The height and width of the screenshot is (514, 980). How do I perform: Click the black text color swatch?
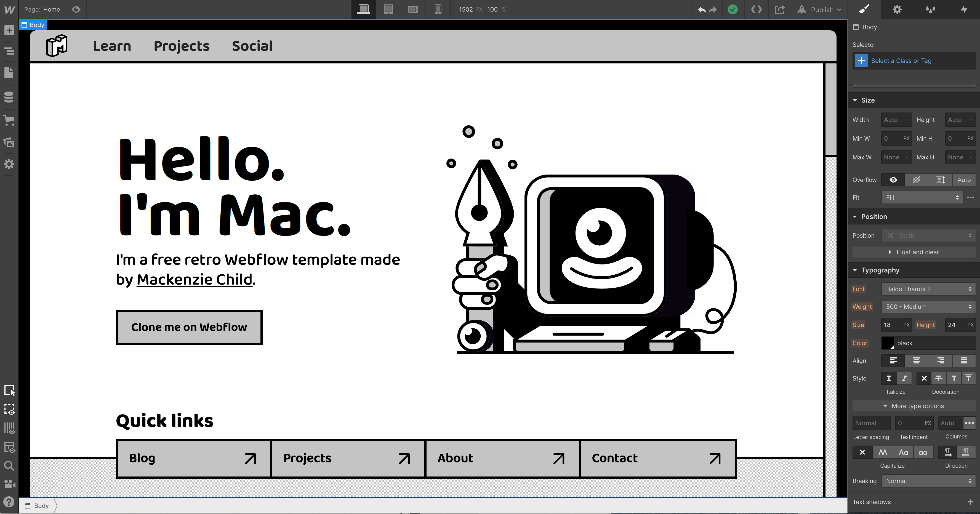click(888, 343)
